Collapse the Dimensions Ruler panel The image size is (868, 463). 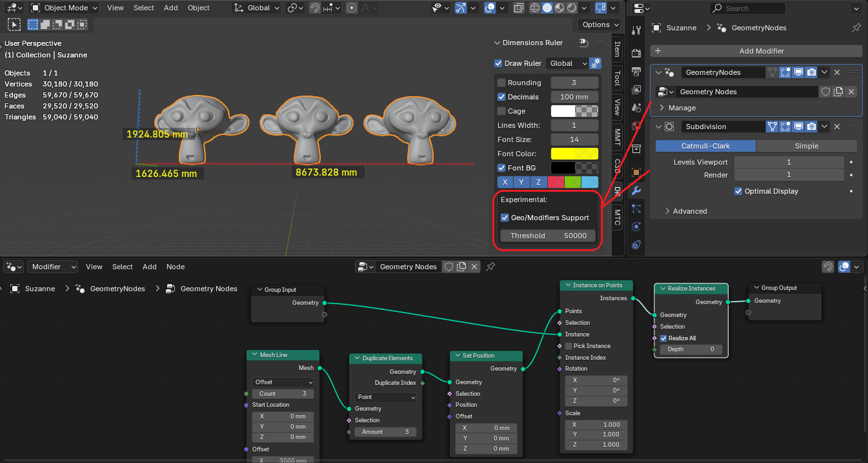pos(498,43)
